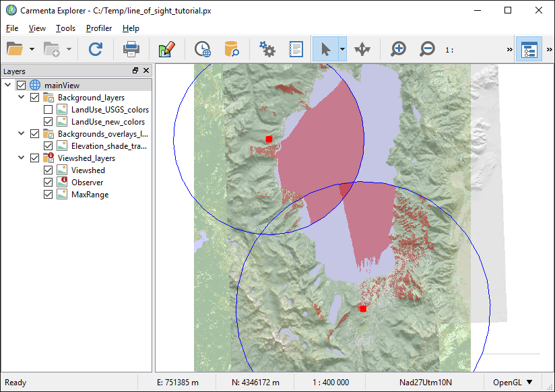Viewport: 555px width, 392px height.
Task: Open the gears settings icon
Action: [x=267, y=49]
